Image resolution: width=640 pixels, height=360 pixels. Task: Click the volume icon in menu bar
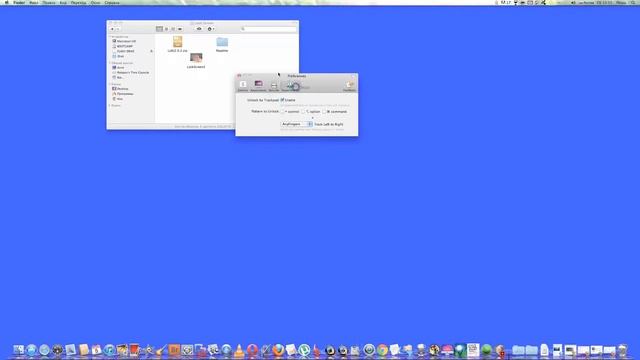pyautogui.click(x=572, y=2)
